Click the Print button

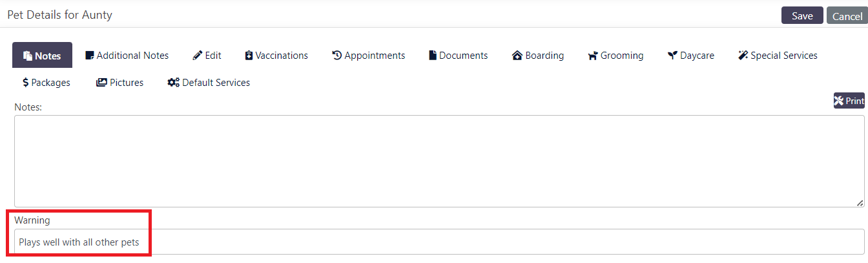pyautogui.click(x=849, y=101)
